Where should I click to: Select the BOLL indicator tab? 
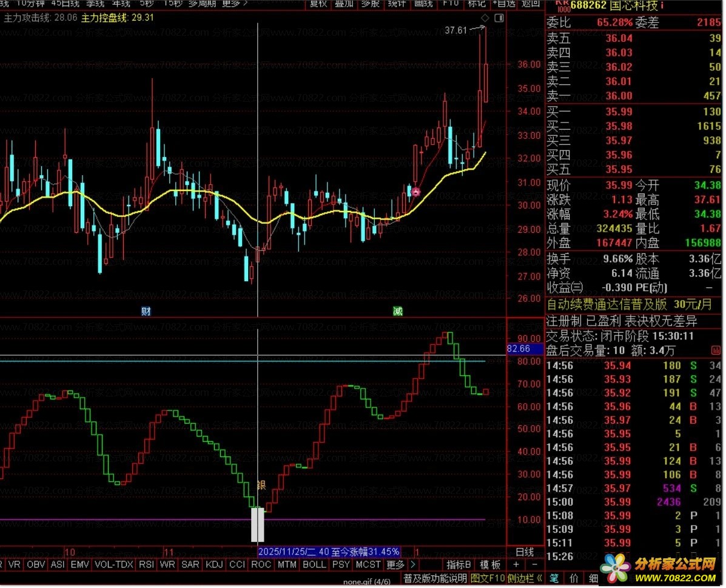[314, 565]
